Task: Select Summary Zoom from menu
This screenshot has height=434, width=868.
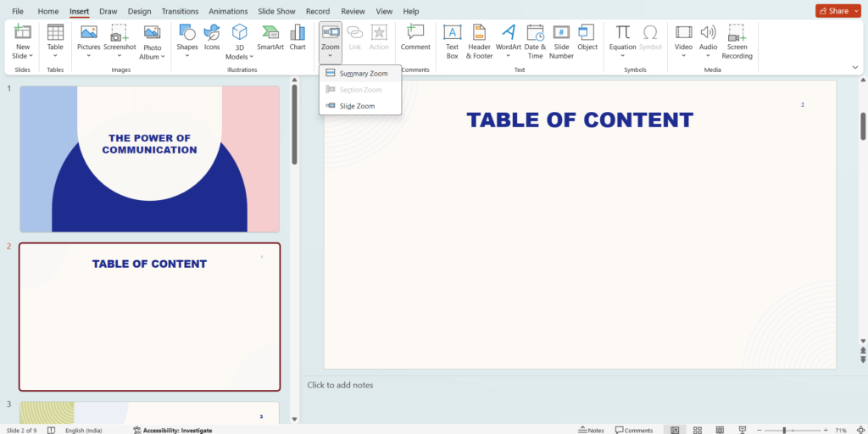Action: pos(363,74)
